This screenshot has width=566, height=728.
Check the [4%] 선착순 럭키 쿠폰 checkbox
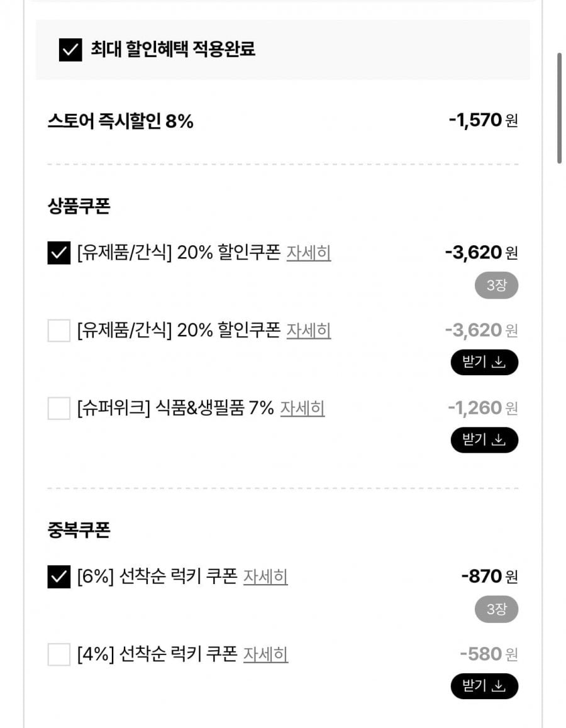(59, 654)
